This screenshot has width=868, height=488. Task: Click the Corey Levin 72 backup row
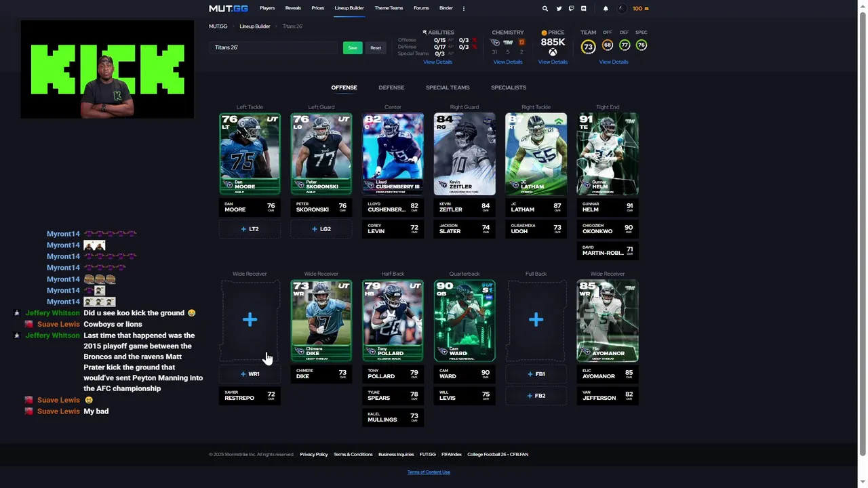(393, 229)
